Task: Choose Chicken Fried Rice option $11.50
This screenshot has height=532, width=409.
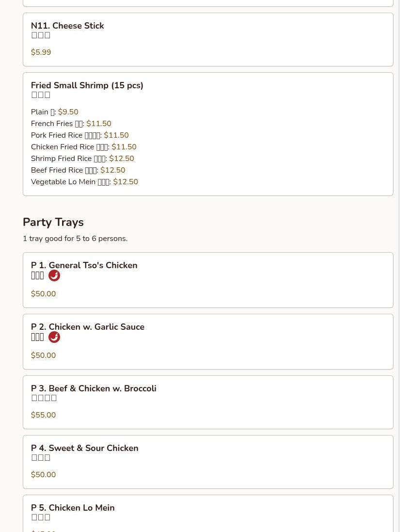Action: pos(84,146)
